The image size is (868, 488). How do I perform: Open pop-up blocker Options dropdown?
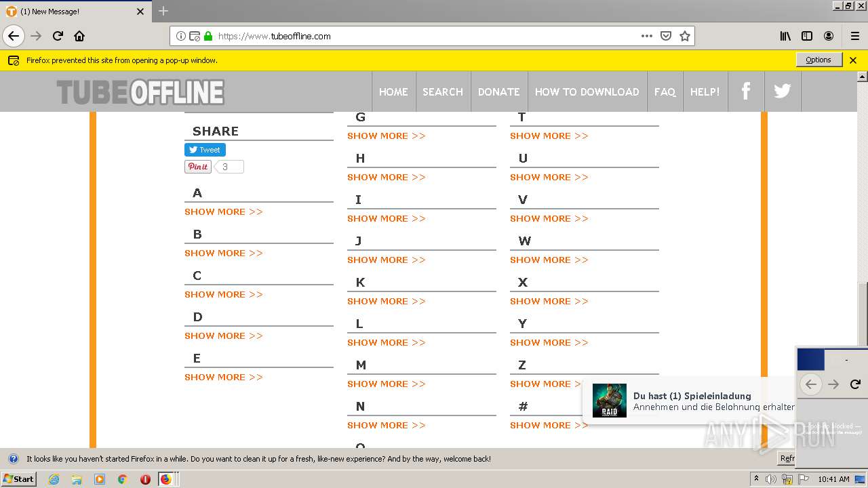pyautogui.click(x=818, y=60)
